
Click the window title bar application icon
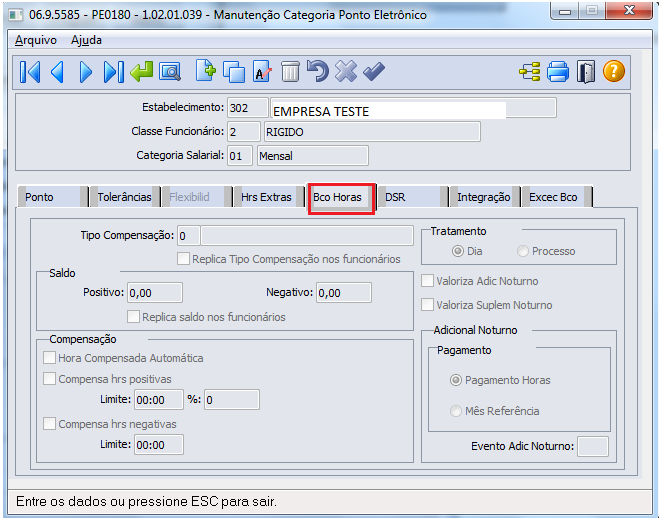[x=16, y=15]
